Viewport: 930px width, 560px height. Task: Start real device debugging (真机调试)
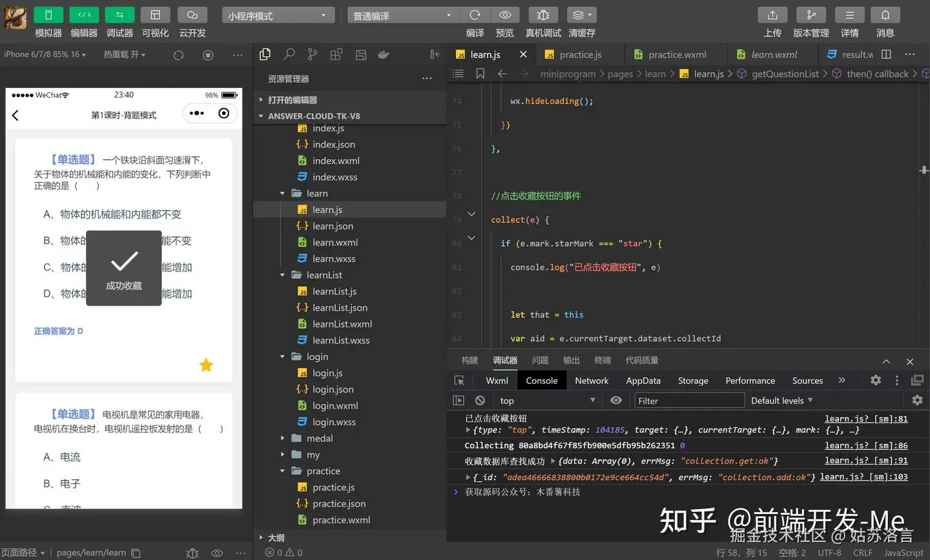point(543,15)
